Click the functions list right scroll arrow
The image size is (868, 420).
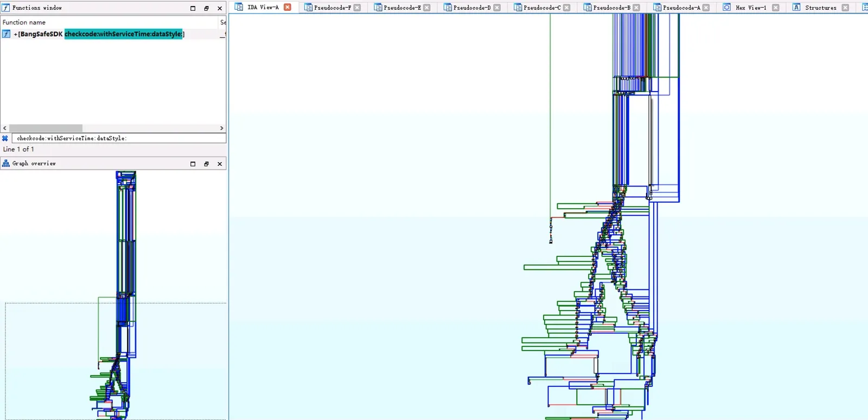click(221, 128)
